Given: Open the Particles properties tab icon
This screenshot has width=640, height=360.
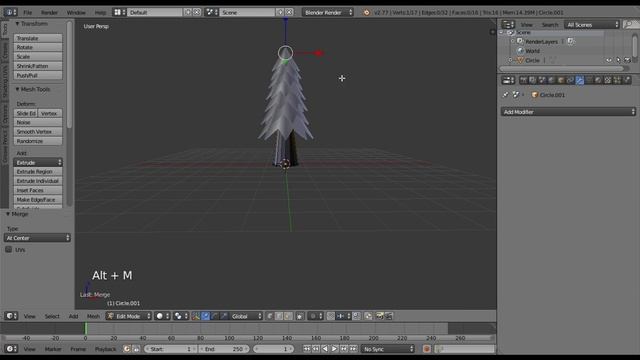Looking at the screenshot, I should pyautogui.click(x=617, y=80).
